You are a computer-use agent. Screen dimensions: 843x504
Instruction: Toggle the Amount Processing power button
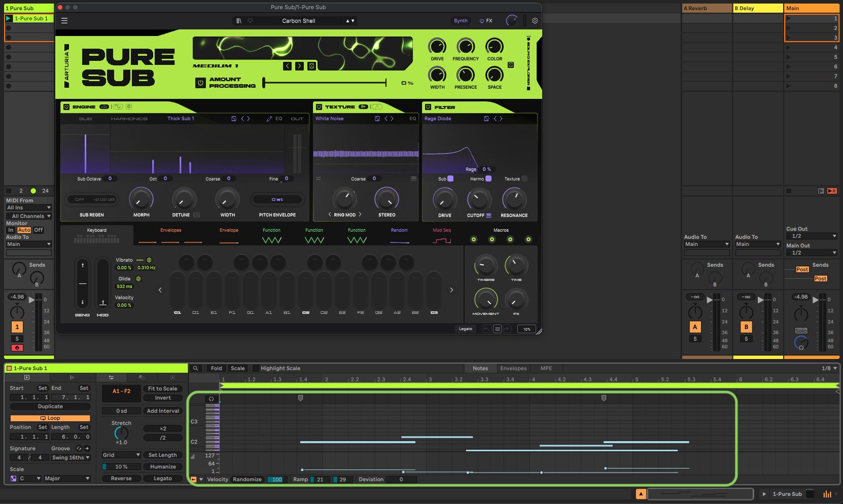(x=200, y=83)
